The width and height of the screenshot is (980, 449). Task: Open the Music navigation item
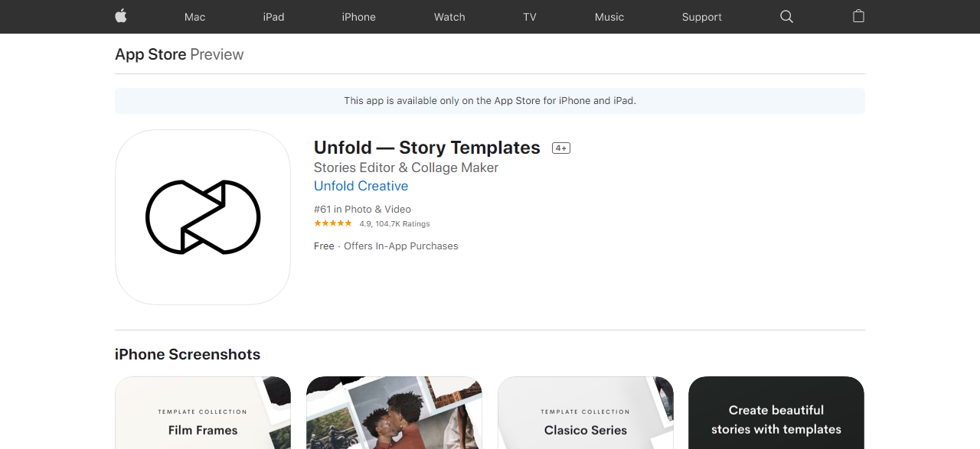(x=609, y=17)
